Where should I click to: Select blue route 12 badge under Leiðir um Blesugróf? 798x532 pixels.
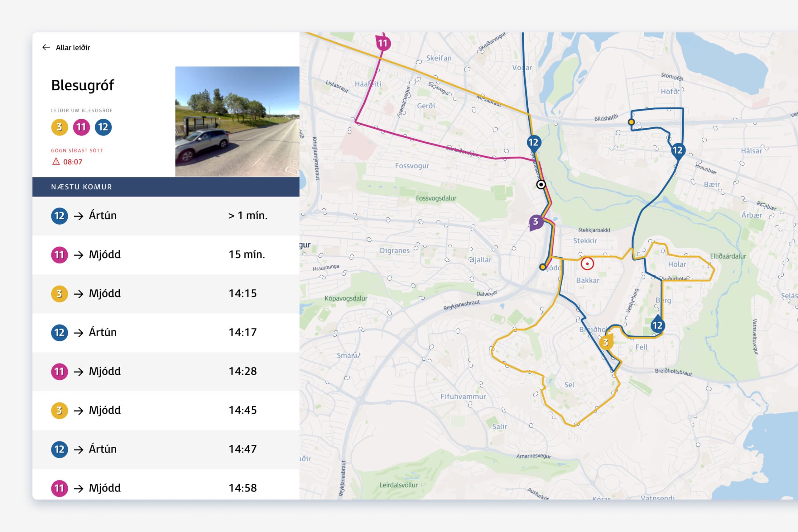click(103, 127)
